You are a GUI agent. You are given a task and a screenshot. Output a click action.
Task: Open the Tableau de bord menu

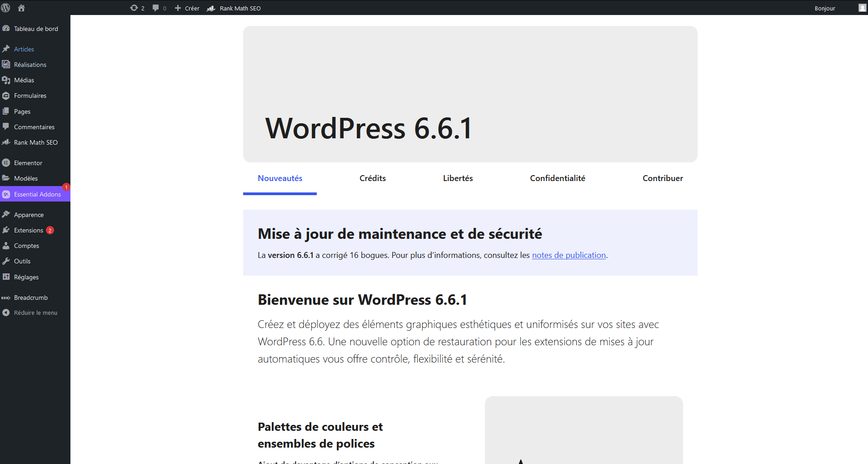tap(36, 29)
